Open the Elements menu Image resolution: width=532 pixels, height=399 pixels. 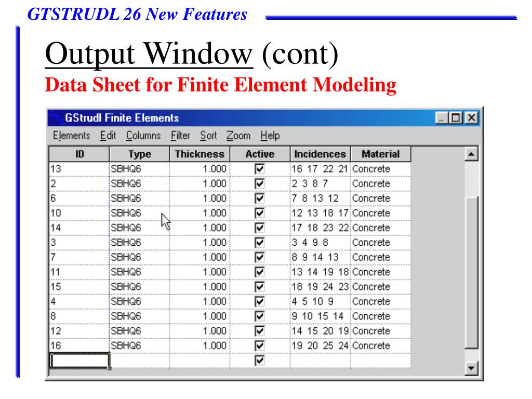click(x=71, y=136)
